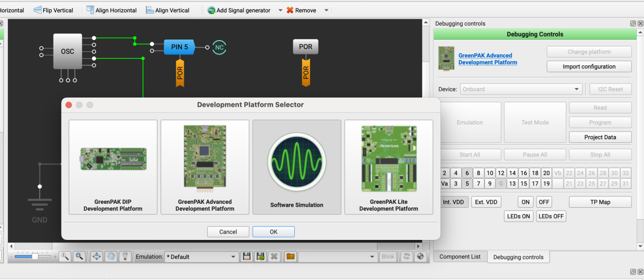Click canvas horizontal scrollbar right arrow
The height and width of the screenshot is (280, 644).
click(419, 246)
